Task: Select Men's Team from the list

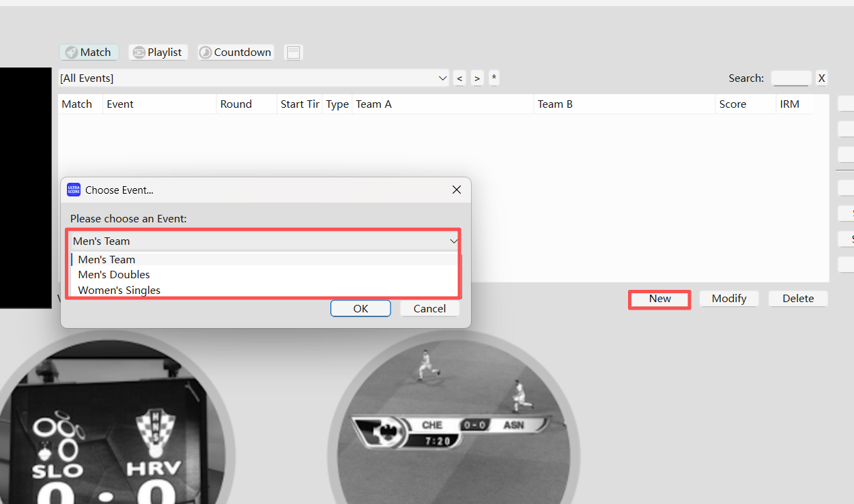Action: coord(107,260)
